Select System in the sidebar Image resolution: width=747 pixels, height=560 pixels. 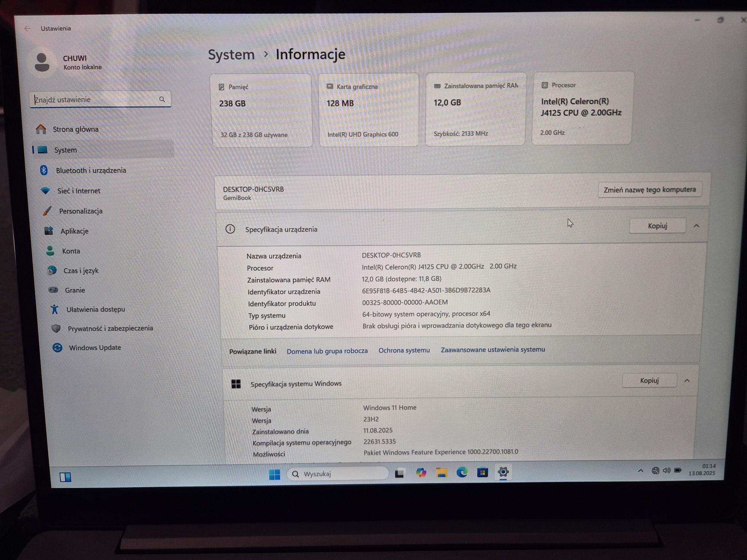pos(103,150)
